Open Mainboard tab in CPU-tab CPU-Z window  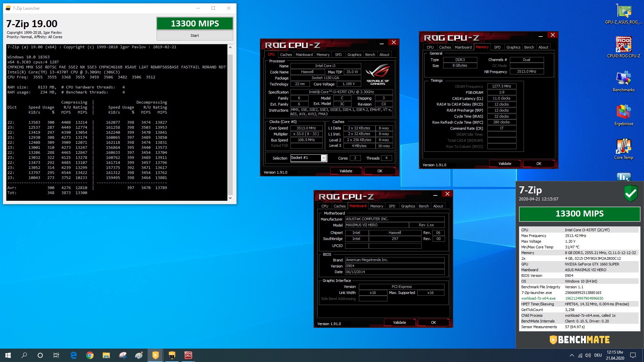(304, 55)
